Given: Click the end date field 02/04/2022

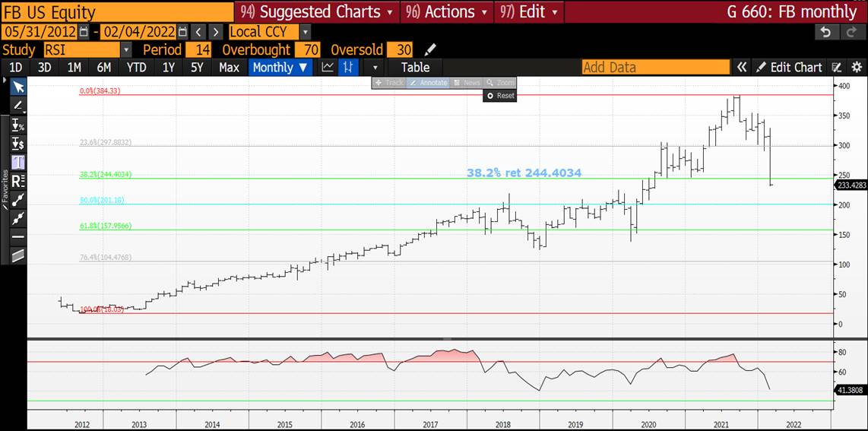Looking at the screenshot, I should (139, 31).
